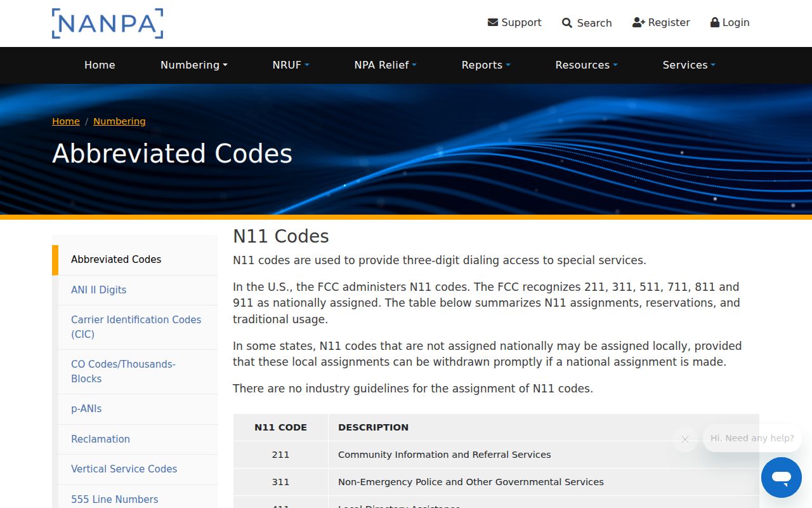Dismiss the chat help message
The height and width of the screenshot is (508, 812).
(685, 439)
